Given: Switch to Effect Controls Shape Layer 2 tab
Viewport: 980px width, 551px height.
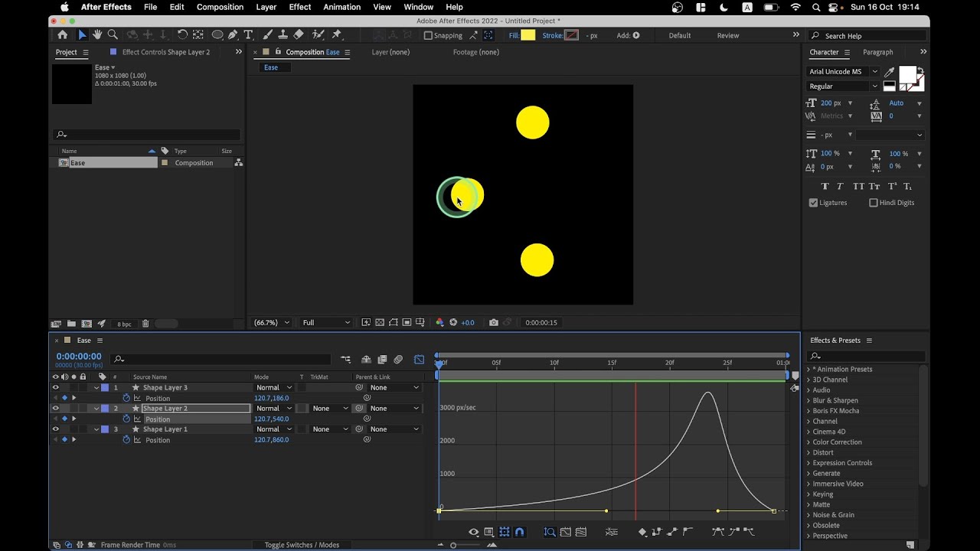Looking at the screenshot, I should pyautogui.click(x=166, y=52).
